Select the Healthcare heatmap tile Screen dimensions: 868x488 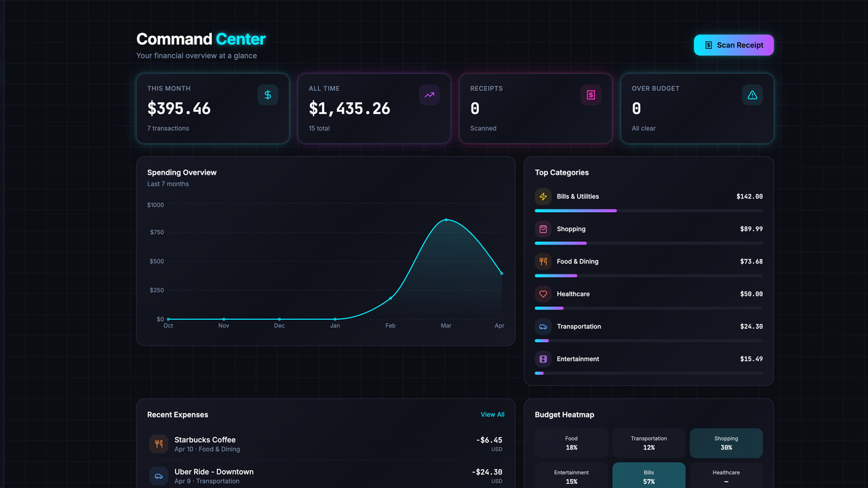click(x=726, y=476)
